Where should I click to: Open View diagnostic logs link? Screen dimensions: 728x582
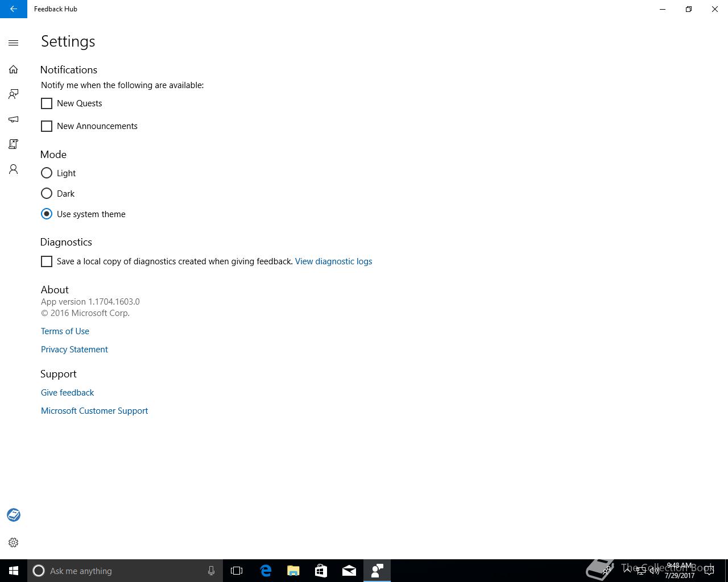point(333,261)
